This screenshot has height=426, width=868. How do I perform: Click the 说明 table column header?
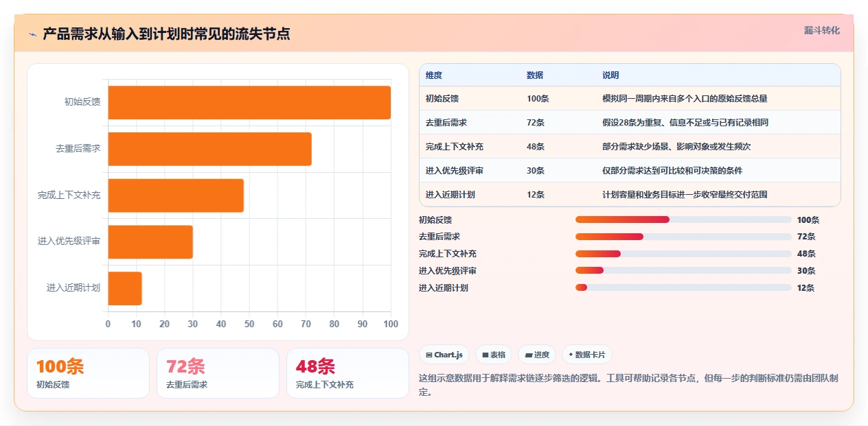coord(610,75)
